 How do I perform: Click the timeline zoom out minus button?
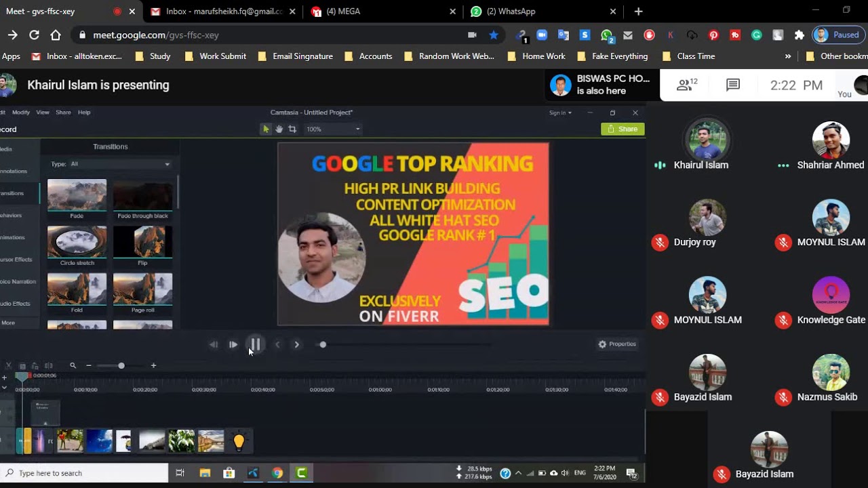coord(89,366)
